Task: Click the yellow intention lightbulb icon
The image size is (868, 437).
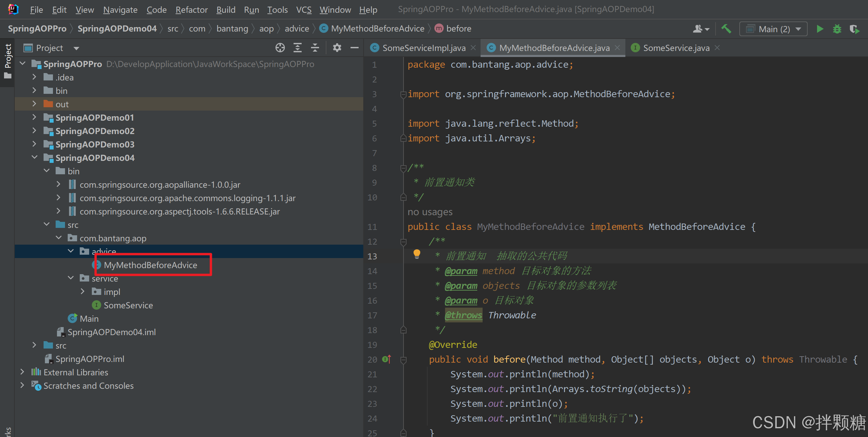Action: [x=417, y=254]
